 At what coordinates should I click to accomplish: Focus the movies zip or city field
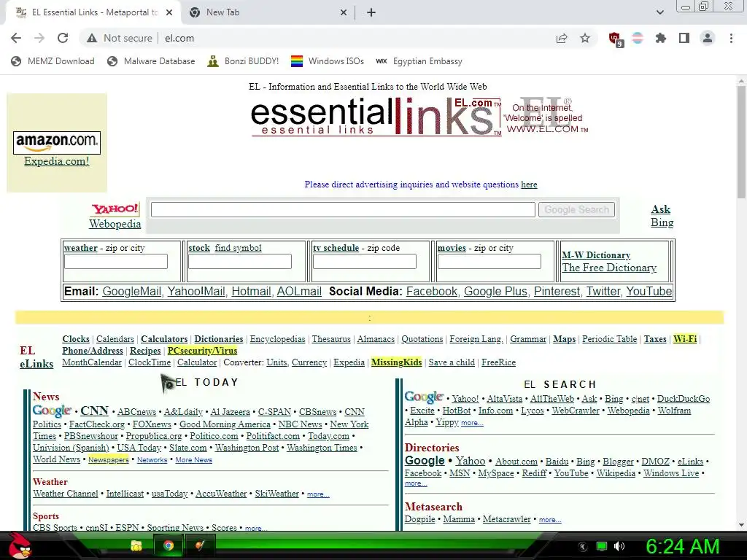click(x=489, y=262)
